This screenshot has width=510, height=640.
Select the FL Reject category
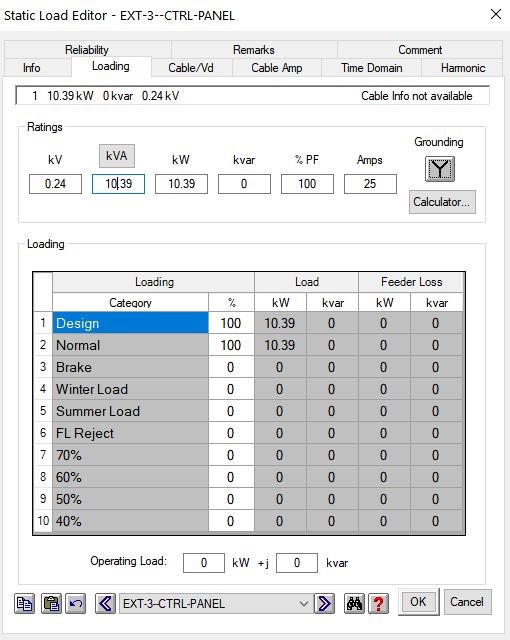[x=130, y=433]
